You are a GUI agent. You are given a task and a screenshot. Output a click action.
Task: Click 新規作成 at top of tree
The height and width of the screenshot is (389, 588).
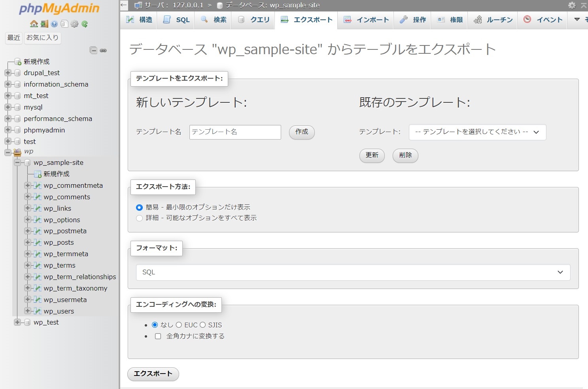click(x=36, y=62)
